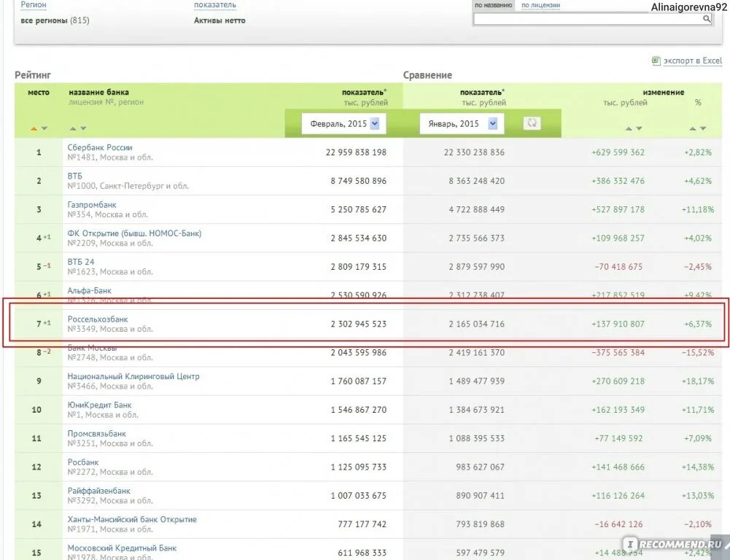Click the search magnifier icon
Viewport: 730px width, 560px height.
click(706, 19)
